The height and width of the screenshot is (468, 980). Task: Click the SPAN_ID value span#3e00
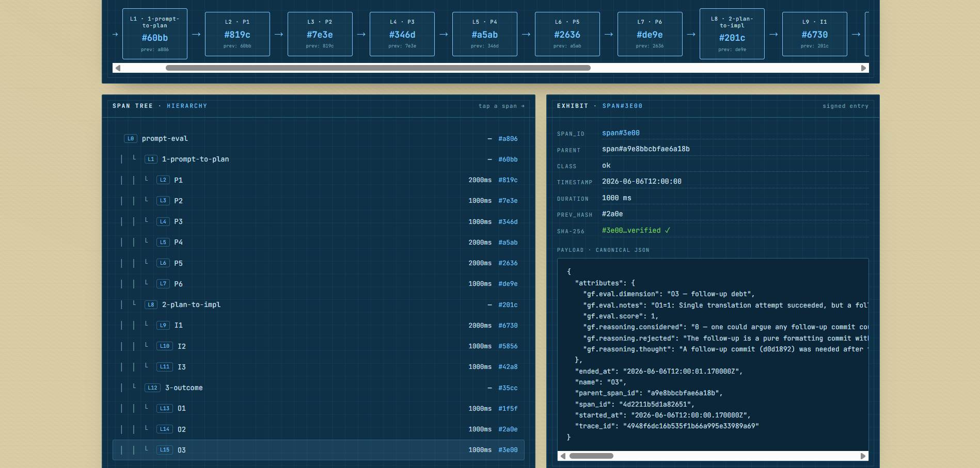coord(621,133)
